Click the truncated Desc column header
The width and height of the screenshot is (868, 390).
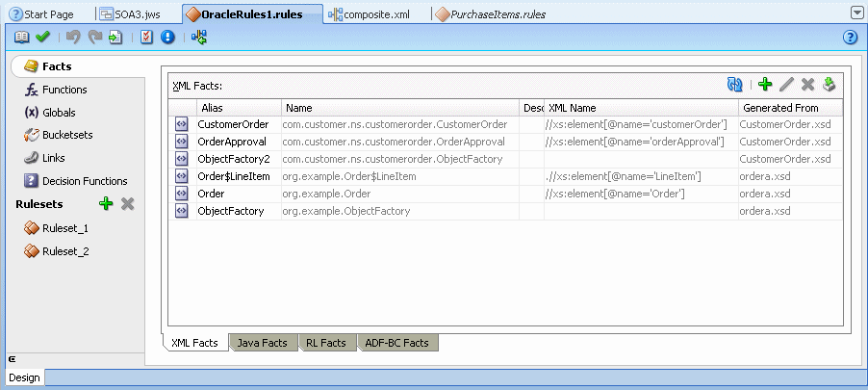pos(532,108)
